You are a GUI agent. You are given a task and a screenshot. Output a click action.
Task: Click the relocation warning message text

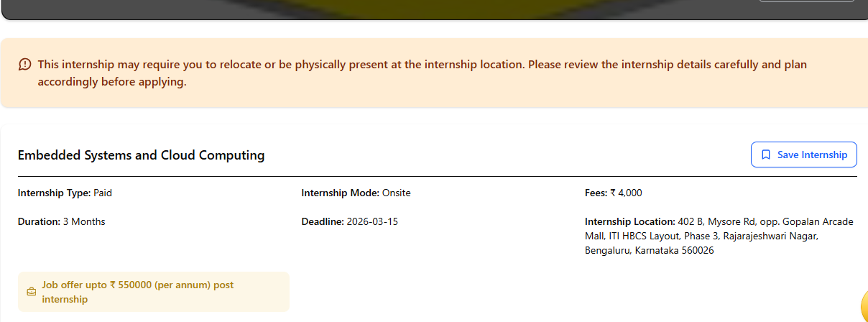[422, 65]
